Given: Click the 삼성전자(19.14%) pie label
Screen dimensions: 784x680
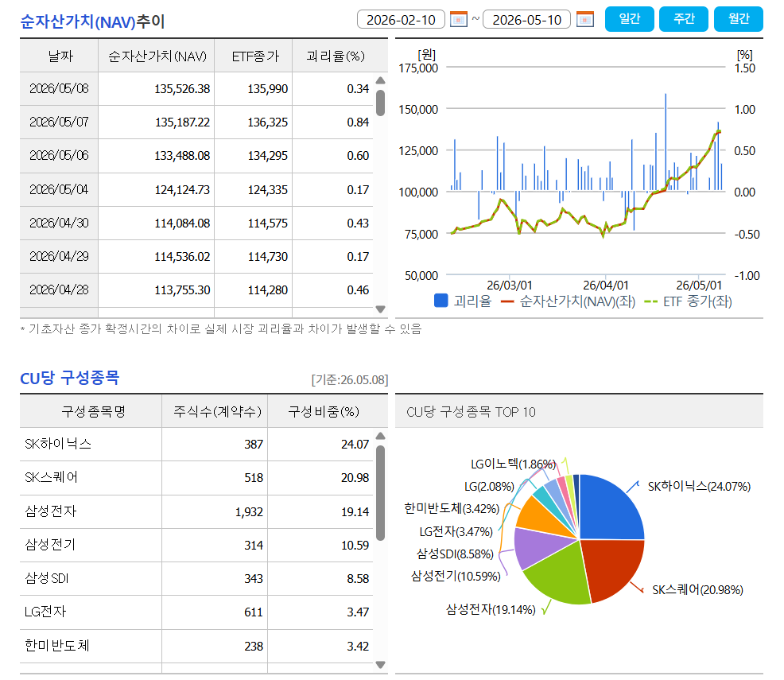Looking at the screenshot, I should point(491,609).
